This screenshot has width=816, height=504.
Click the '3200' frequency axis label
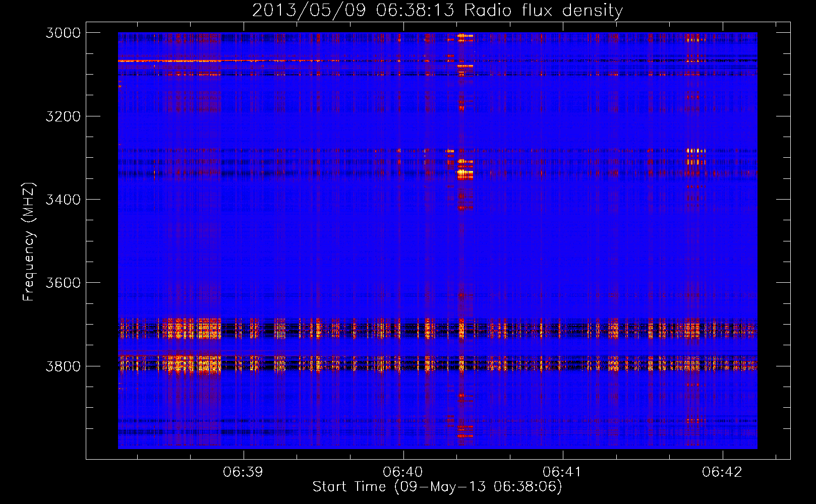[x=63, y=116]
